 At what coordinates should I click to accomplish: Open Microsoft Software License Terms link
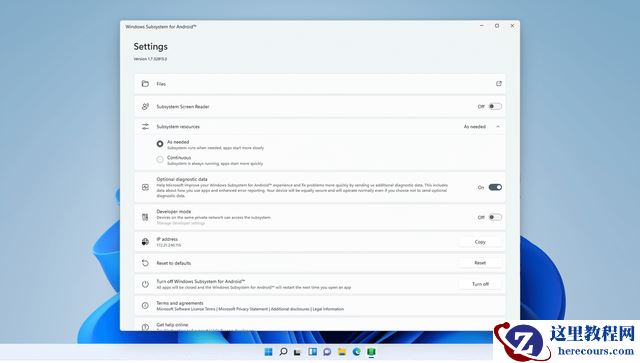tap(186, 309)
